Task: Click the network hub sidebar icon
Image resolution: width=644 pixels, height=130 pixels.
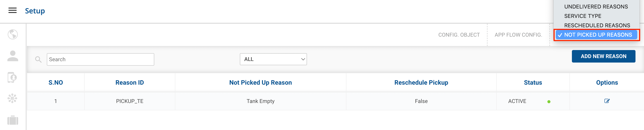Action: pos(12,99)
